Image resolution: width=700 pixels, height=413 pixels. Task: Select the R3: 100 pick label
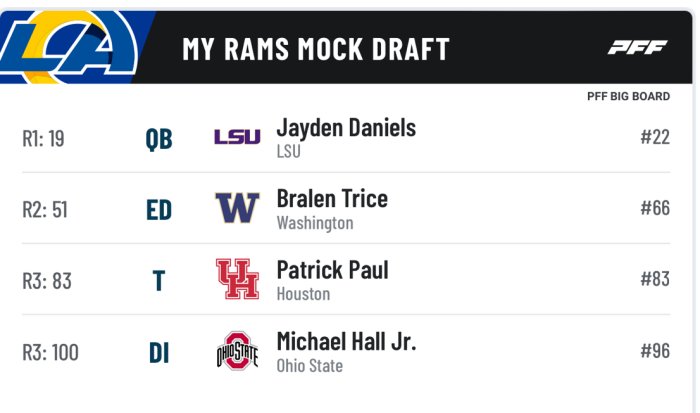pos(50,352)
